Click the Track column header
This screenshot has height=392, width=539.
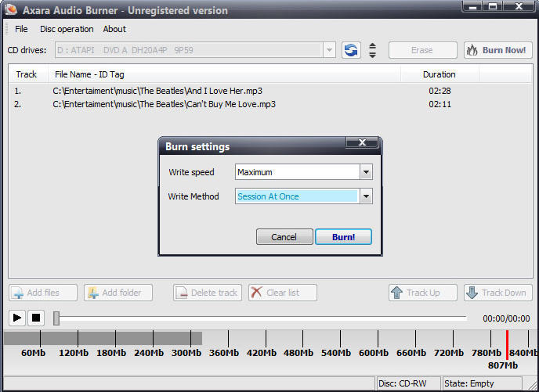click(28, 74)
